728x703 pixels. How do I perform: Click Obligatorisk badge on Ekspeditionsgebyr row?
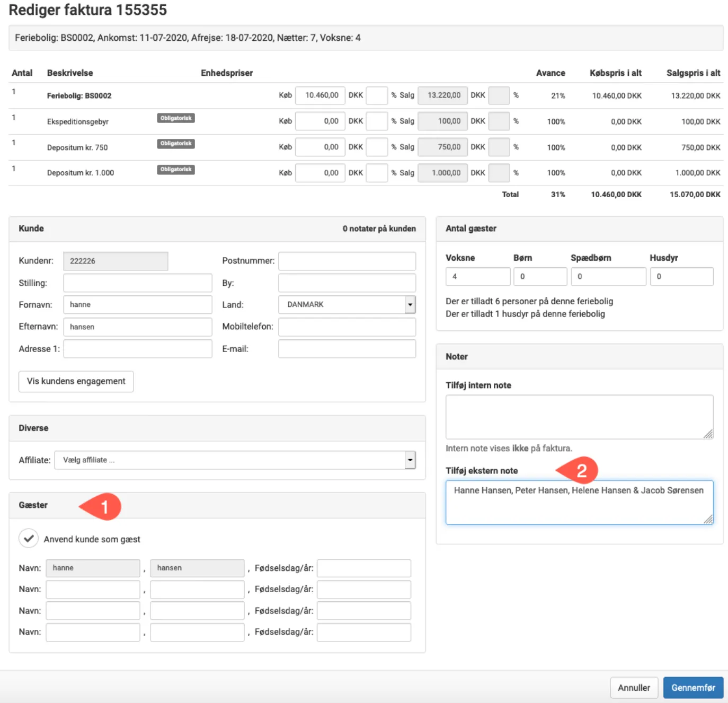click(x=176, y=118)
